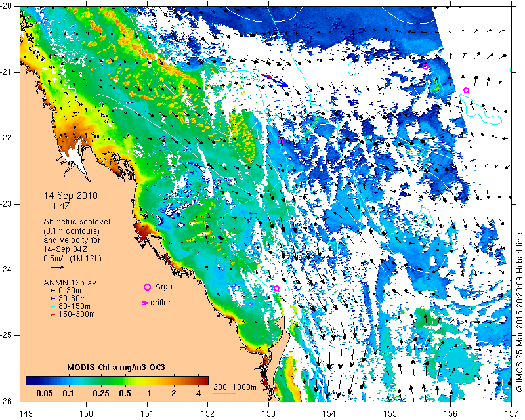Click the 'ANMN 12h av.' heading
The width and height of the screenshot is (525, 420).
click(x=71, y=283)
